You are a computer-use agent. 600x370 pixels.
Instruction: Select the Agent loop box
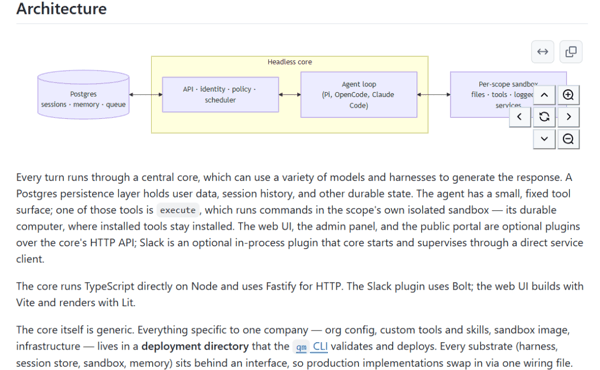(359, 95)
